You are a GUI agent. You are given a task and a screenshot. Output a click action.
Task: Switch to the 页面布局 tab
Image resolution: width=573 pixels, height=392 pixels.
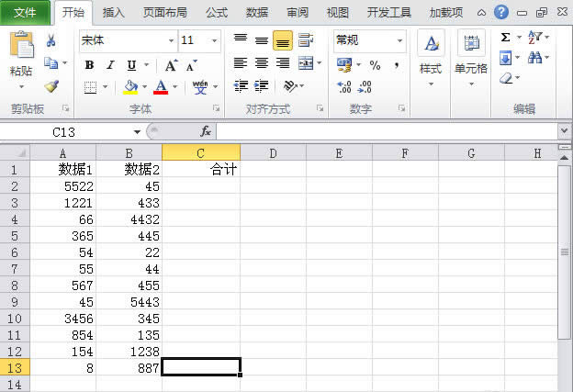click(x=164, y=13)
